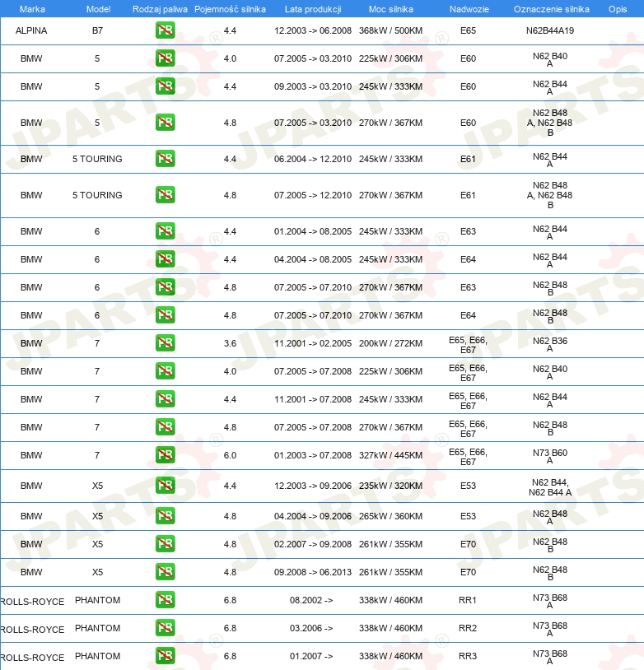Click fuel icon for BMW 5 TOURING 4.4
Image resolution: width=644 pixels, height=670 pixels.
165,159
